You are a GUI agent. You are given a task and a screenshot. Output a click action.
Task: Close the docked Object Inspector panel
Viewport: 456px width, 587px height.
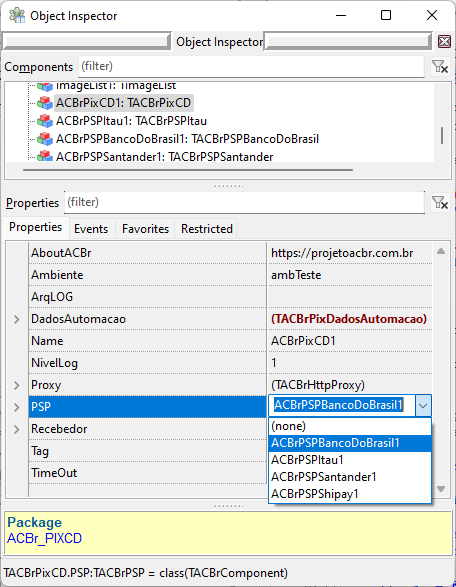(444, 41)
